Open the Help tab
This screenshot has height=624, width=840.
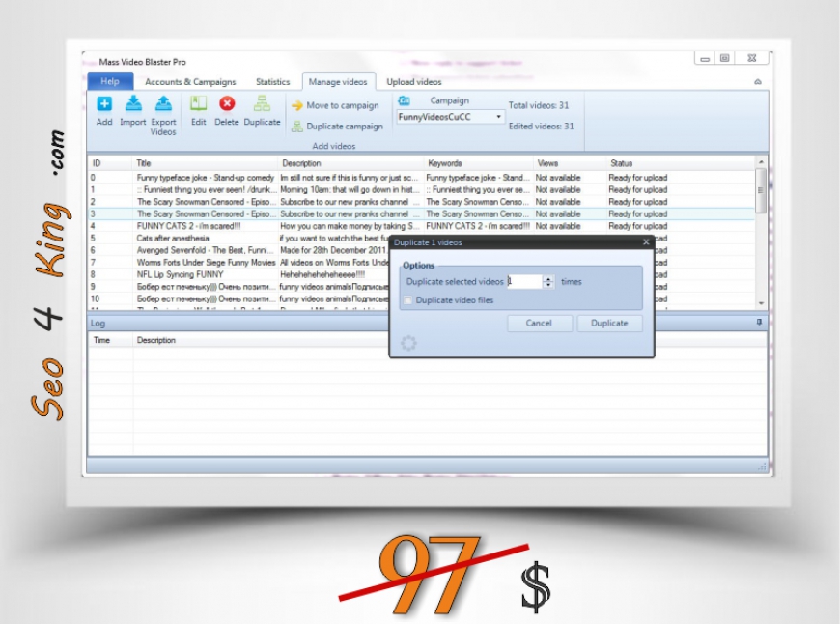pos(110,81)
